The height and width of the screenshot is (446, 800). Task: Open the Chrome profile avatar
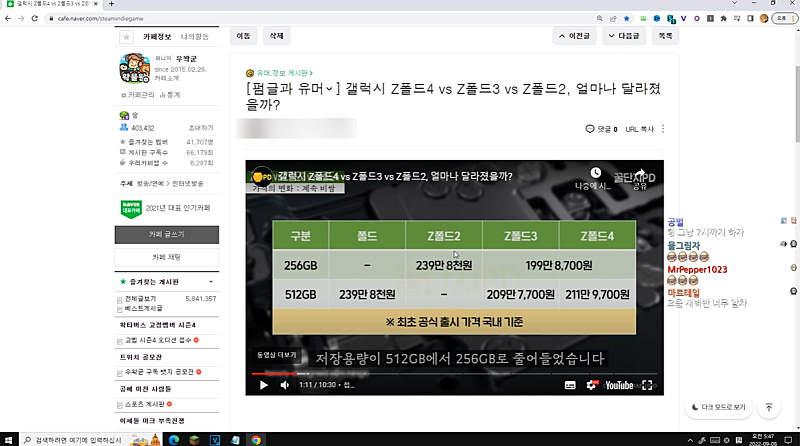click(x=764, y=18)
